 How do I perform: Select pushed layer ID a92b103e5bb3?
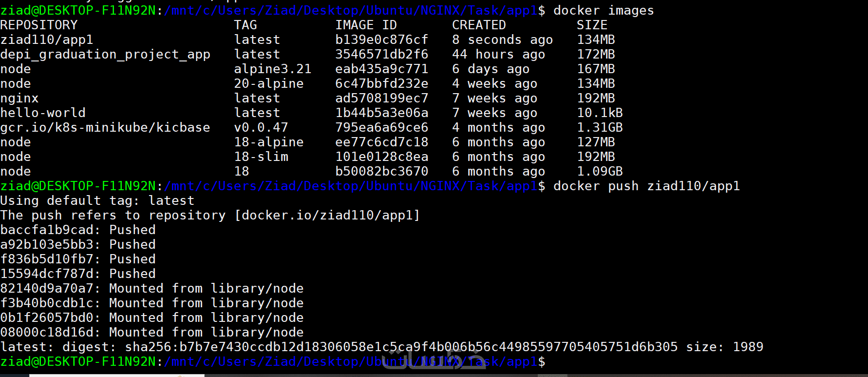coord(47,244)
